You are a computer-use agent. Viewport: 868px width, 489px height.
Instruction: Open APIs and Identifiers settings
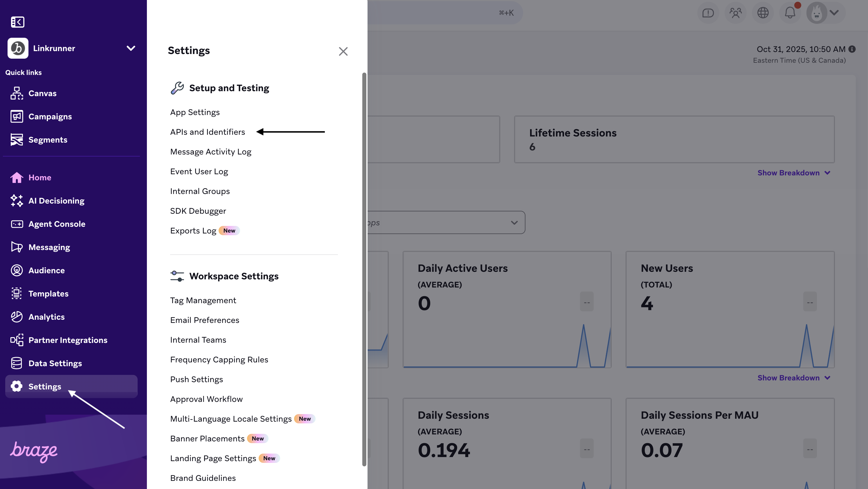point(207,132)
